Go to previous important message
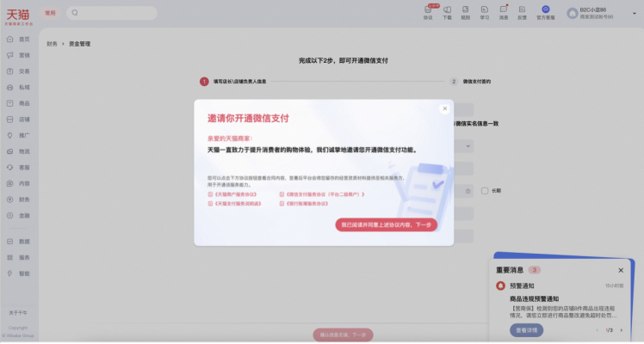The height and width of the screenshot is (344, 644). [598, 330]
